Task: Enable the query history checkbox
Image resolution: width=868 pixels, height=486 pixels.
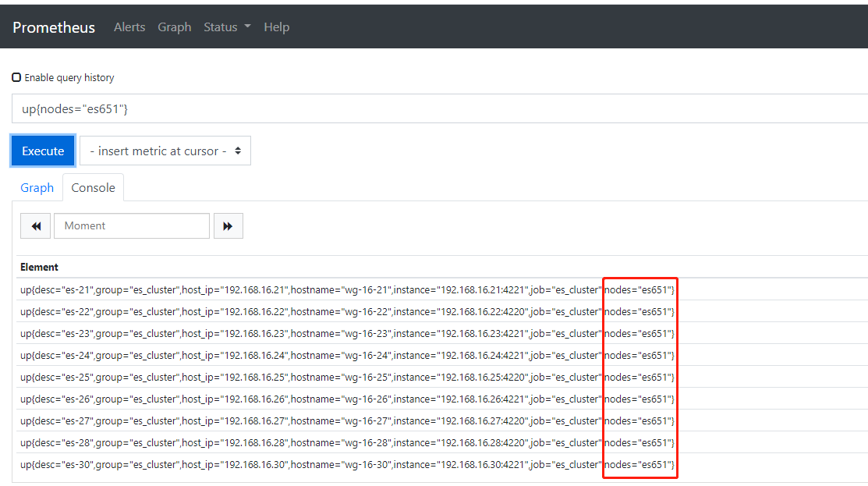Action: 16,77
